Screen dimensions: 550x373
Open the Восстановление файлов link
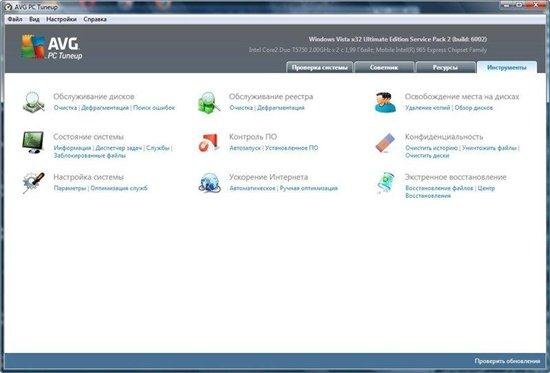point(439,188)
